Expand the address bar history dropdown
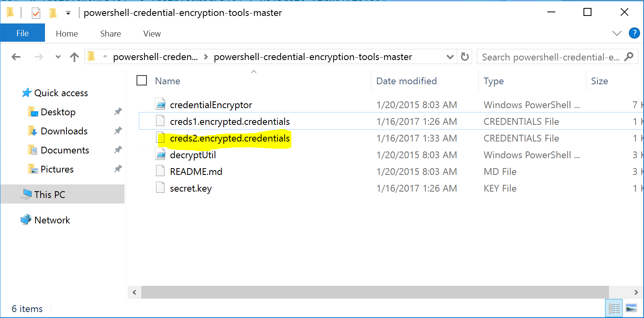Screen dimensions: 644x318 pyautogui.click(x=450, y=57)
